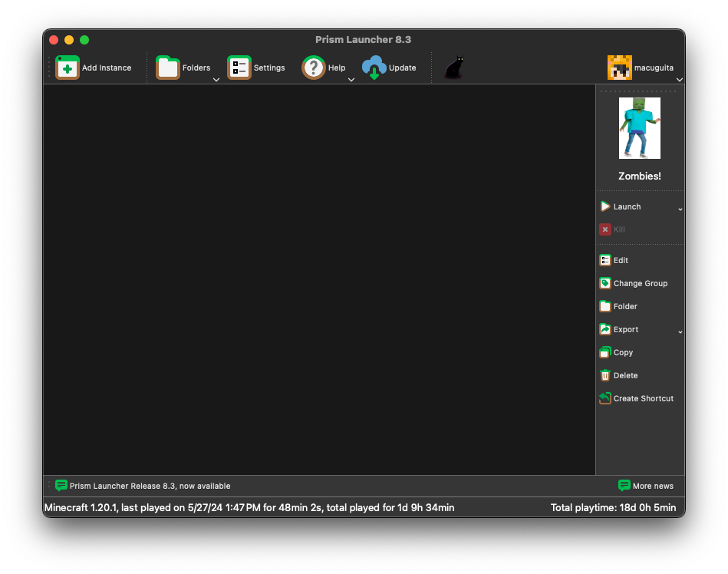This screenshot has width=728, height=574.
Task: Click the Add Instance icon
Action: pos(68,68)
